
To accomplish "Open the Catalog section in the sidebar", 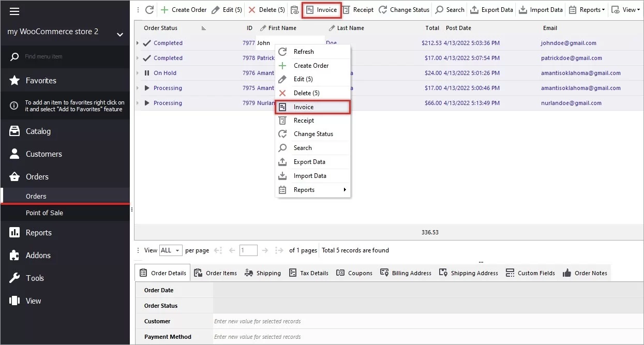I will (39, 131).
